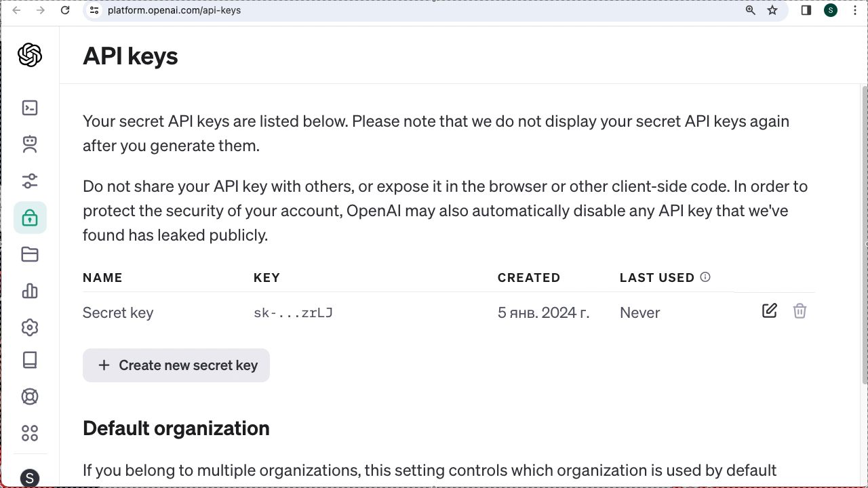The height and width of the screenshot is (488, 868).
Task: Edit the Secret key entry
Action: 769,311
